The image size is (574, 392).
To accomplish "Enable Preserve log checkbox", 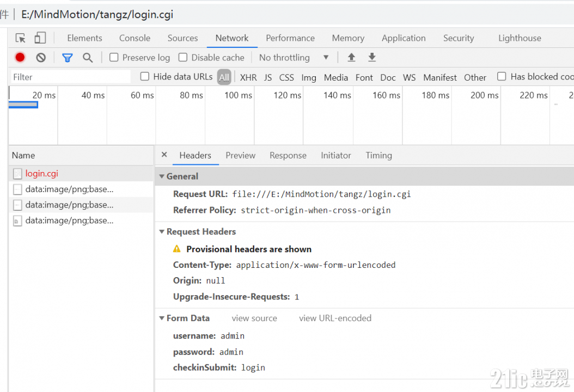I will tap(114, 58).
